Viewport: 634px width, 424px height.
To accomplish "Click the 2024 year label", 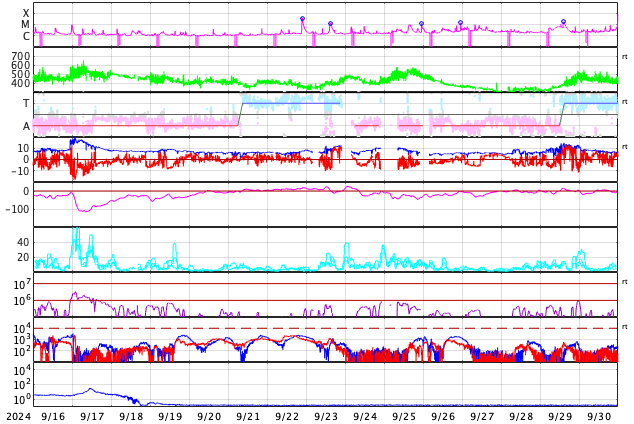I will 19,416.
